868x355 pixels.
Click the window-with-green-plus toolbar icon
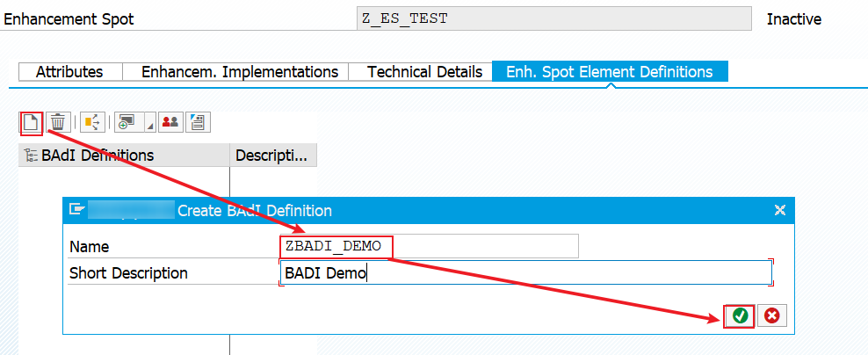pos(128,122)
